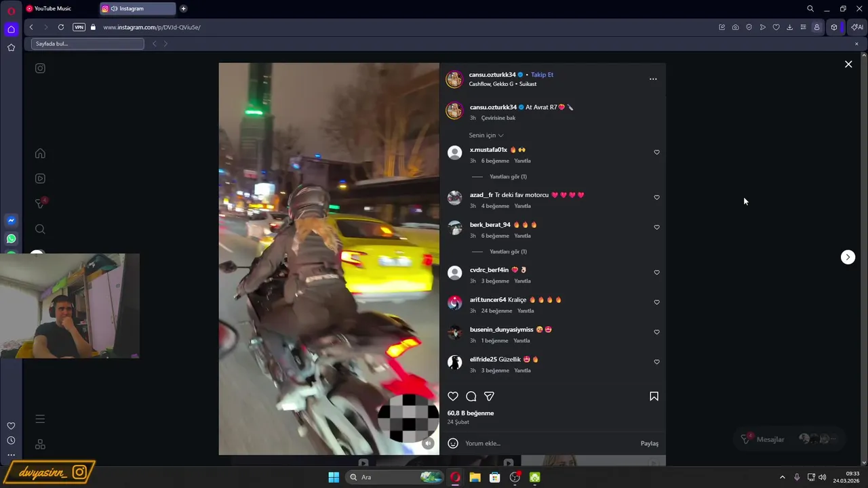This screenshot has height=488, width=868.
Task: Open the Windows Start menu
Action: [x=334, y=477]
